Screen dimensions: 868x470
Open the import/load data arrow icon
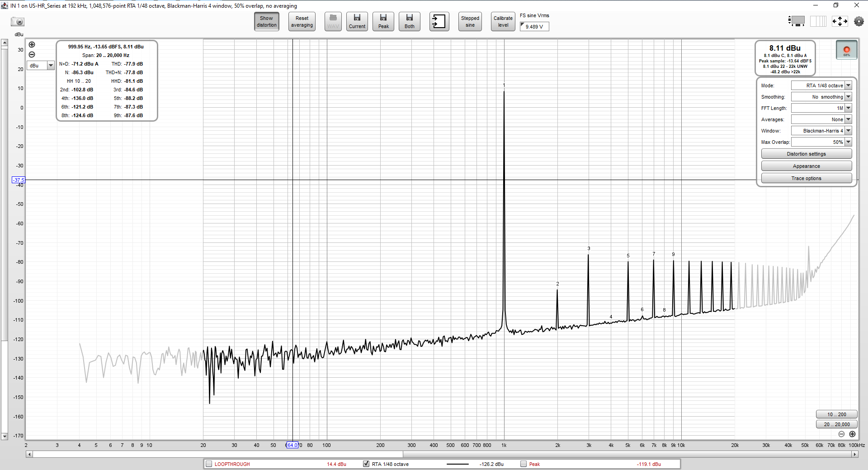point(439,21)
